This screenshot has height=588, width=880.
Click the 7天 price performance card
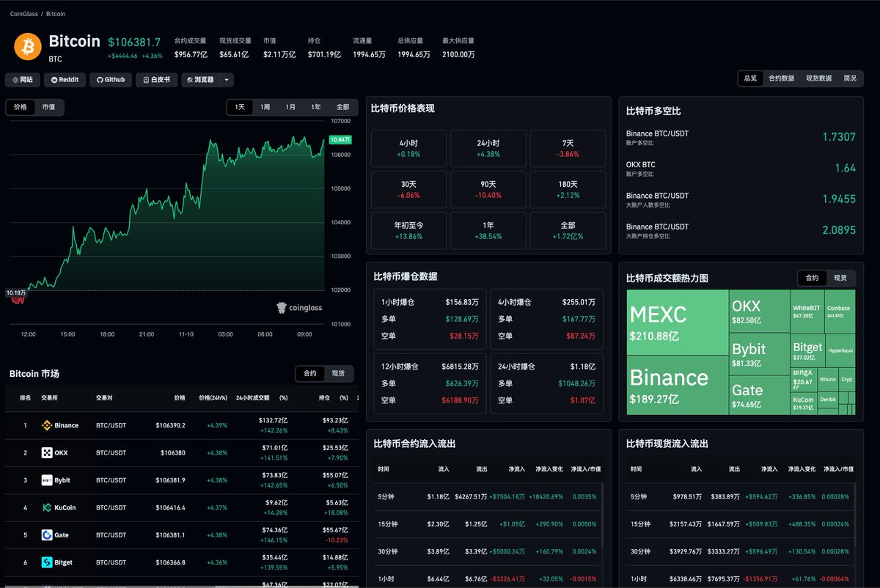click(x=568, y=148)
